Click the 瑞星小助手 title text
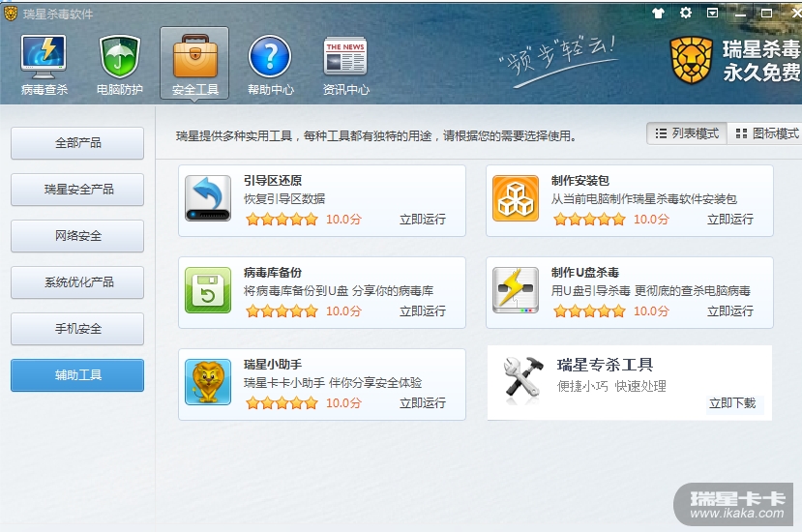This screenshot has width=802, height=532. (x=273, y=365)
